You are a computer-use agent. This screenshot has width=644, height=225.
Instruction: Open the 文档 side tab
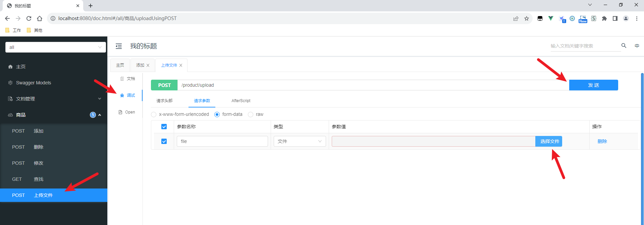127,79
